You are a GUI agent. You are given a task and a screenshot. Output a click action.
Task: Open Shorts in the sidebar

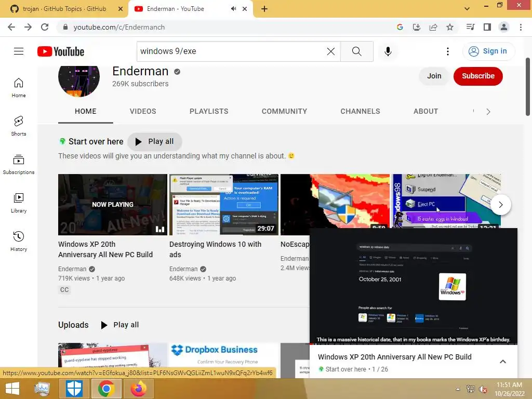(x=19, y=126)
